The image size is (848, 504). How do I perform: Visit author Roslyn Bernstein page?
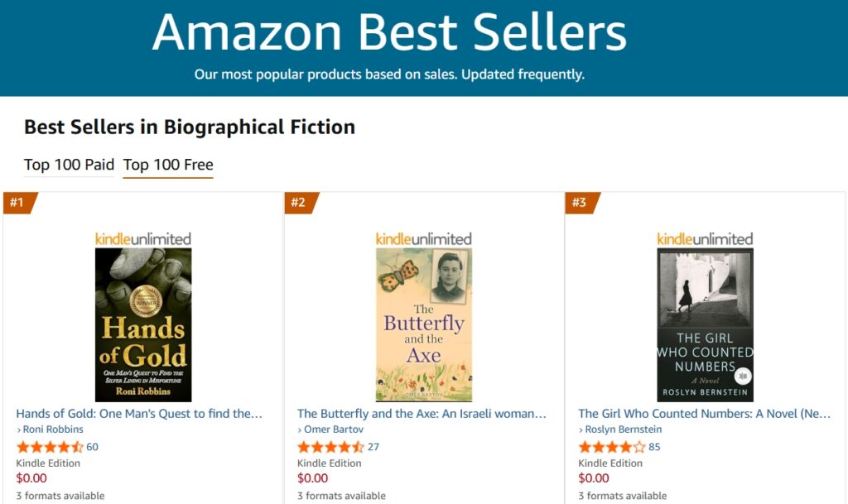[x=623, y=430]
